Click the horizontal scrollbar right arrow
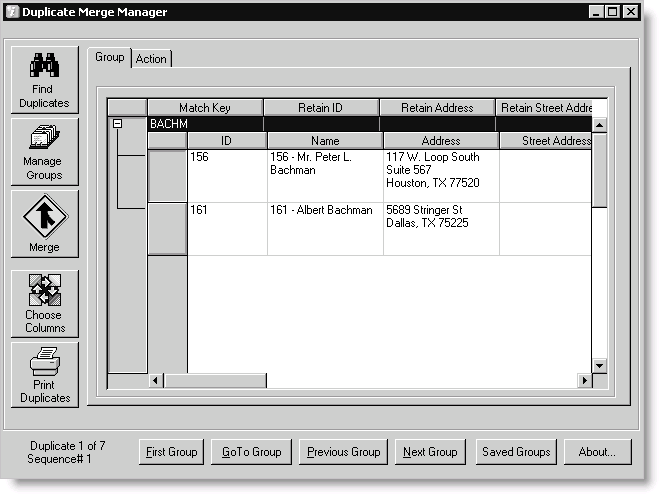This screenshot has height=495, width=660. tap(584, 381)
